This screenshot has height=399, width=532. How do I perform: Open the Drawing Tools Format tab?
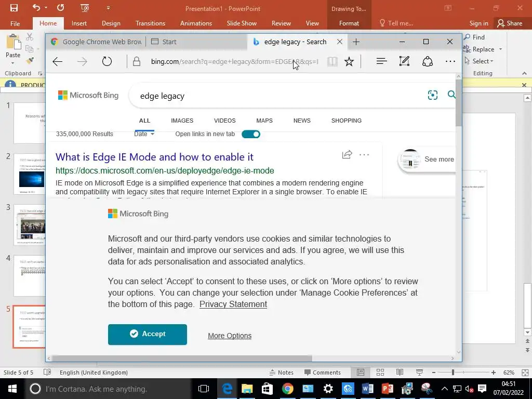[x=349, y=23]
